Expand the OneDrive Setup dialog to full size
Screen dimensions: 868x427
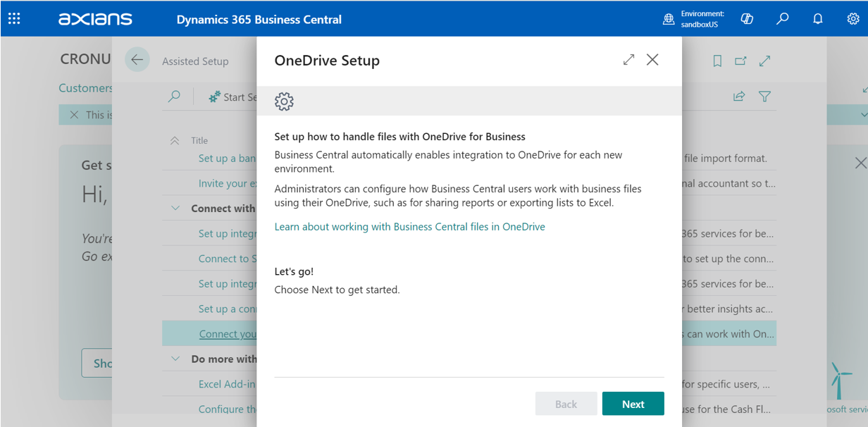coord(628,60)
